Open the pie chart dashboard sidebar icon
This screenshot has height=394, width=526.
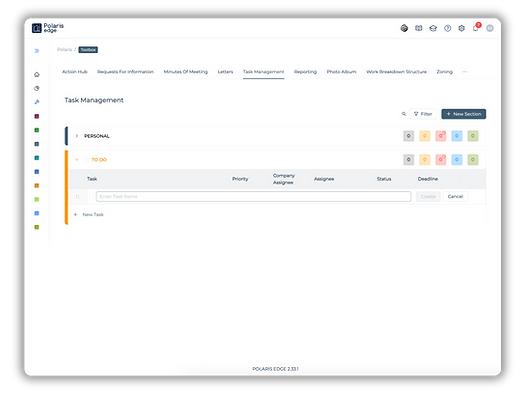pos(37,88)
